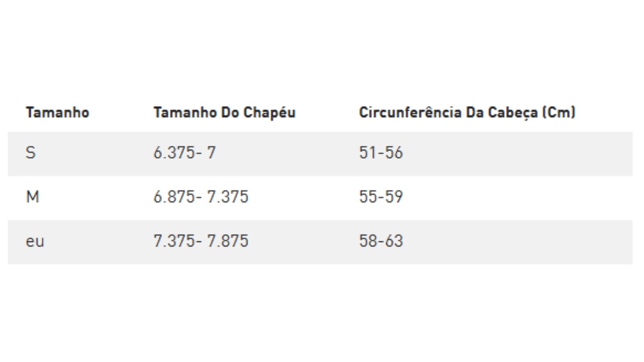Viewport: 644px width, 362px height.
Task: Click the Circunferência Da Cabeça (Cm) header
Action: click(x=467, y=112)
